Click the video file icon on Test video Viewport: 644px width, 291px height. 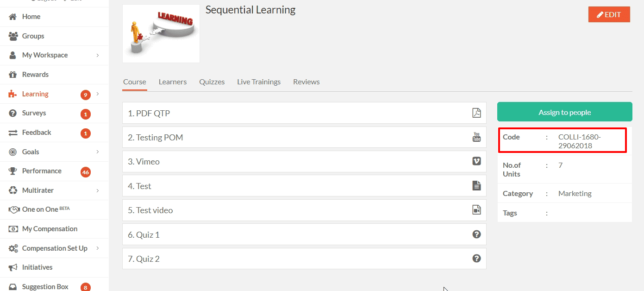tap(476, 210)
